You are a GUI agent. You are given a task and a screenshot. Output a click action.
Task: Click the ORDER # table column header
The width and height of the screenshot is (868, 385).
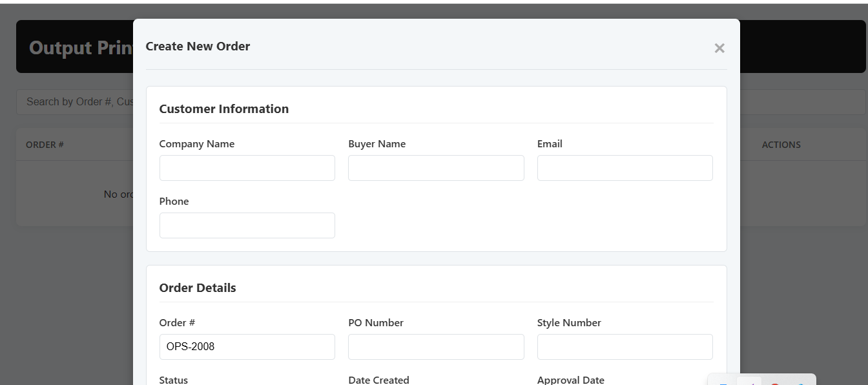point(45,145)
